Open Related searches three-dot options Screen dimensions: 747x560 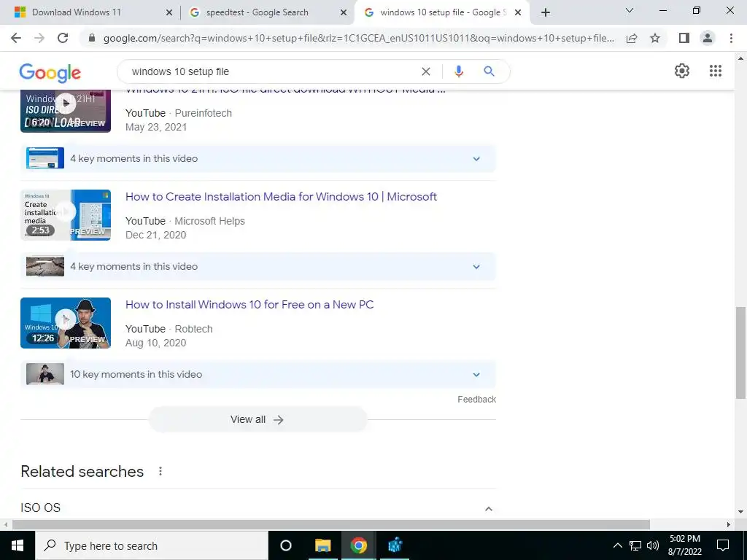160,472
